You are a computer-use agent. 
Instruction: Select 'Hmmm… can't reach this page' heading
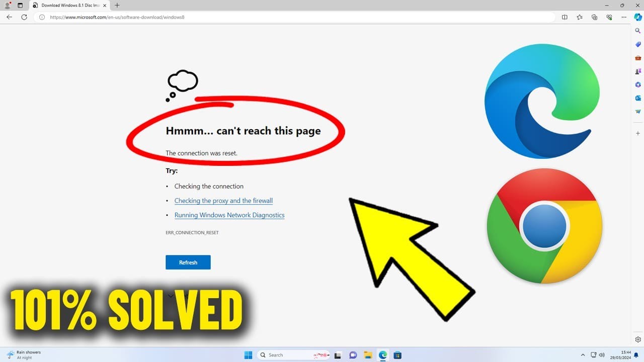pos(243,131)
